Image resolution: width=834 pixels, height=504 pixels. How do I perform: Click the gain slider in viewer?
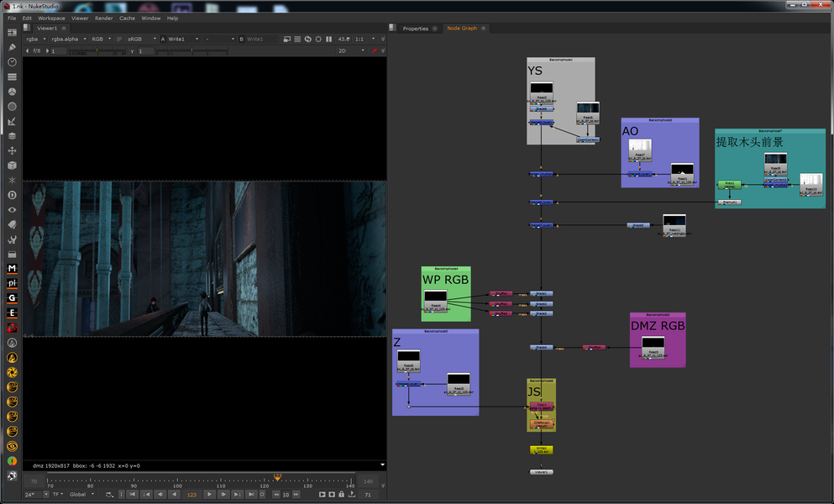click(x=97, y=51)
